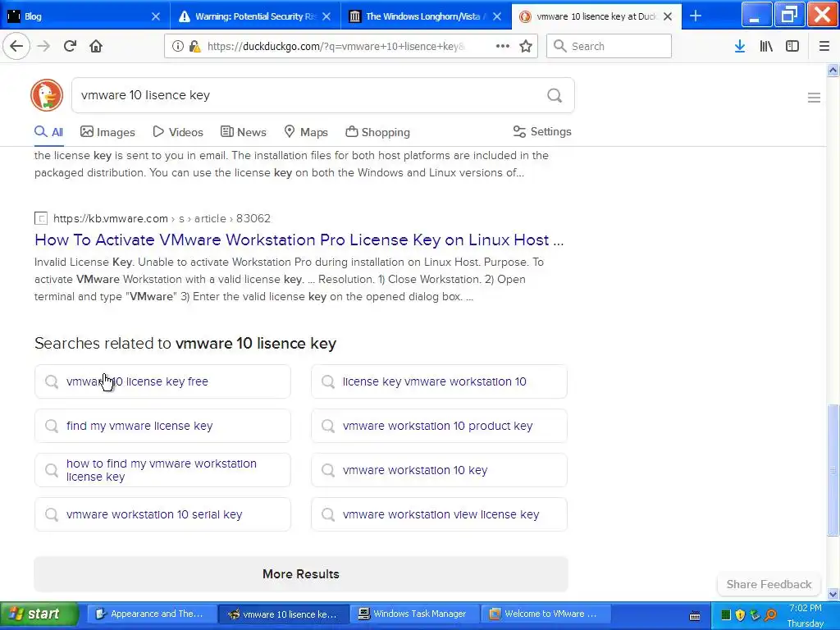840x630 pixels.
Task: Click the page scrollbar up arrow
Action: (833, 71)
